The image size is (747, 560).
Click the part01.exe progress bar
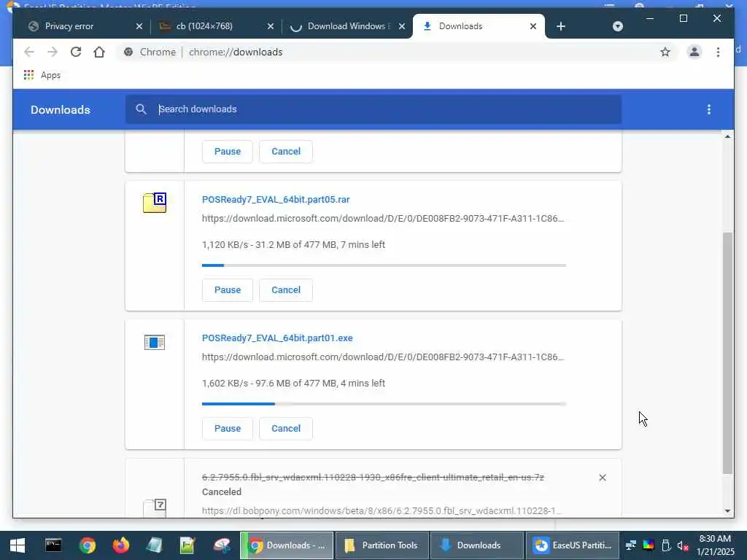coord(384,404)
